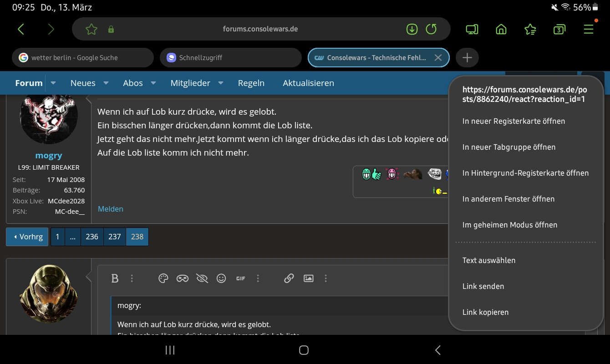Expand more text formatting options after Bold
Screen dimensions: 610x364
point(132,278)
